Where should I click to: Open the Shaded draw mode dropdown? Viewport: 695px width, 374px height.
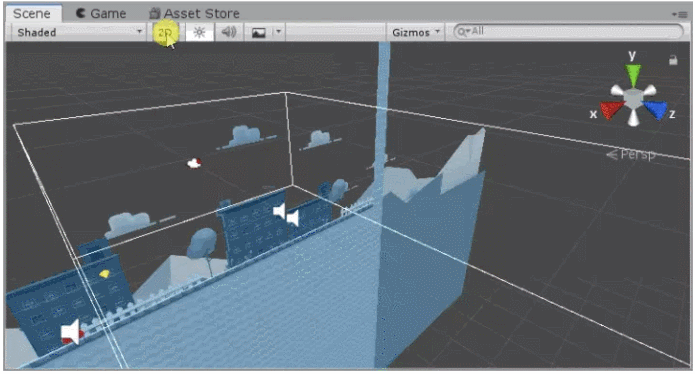click(x=79, y=32)
